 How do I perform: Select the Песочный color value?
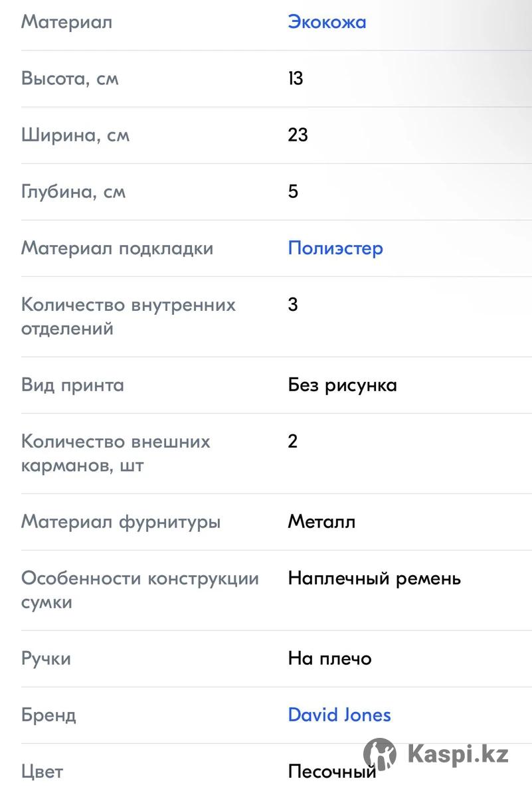point(332,772)
